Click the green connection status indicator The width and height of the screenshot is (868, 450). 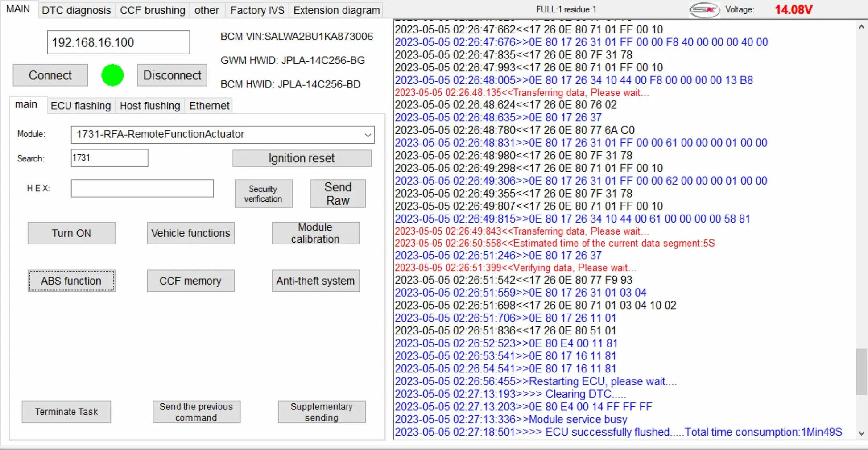112,75
